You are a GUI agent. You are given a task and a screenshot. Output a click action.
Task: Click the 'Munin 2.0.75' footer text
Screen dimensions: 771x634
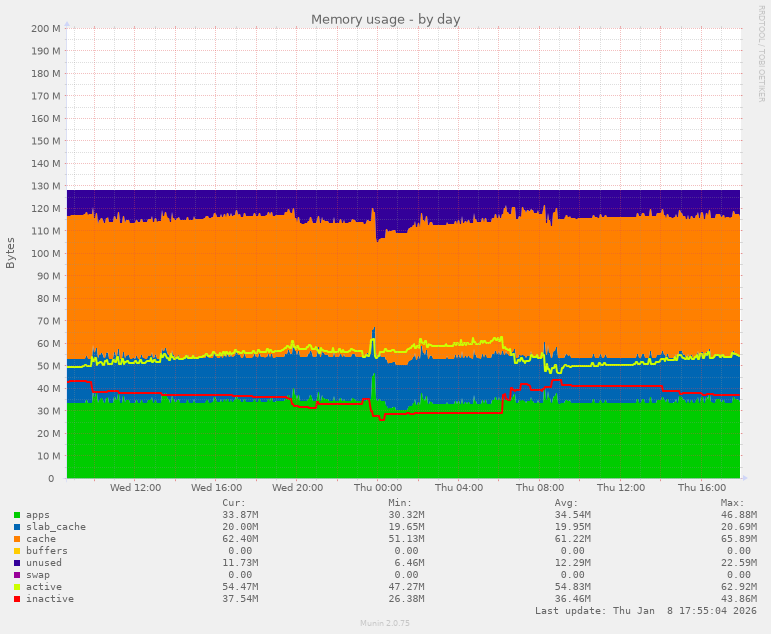(x=385, y=623)
